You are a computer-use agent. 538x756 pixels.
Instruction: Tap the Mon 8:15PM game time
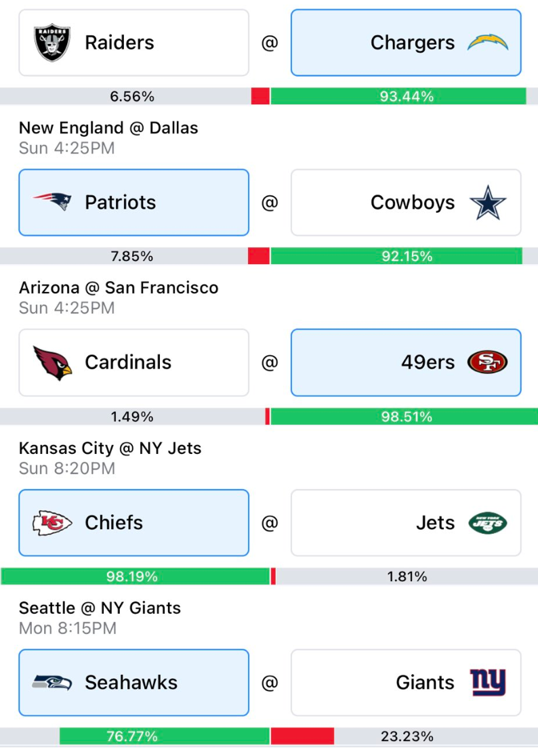[x=68, y=628]
